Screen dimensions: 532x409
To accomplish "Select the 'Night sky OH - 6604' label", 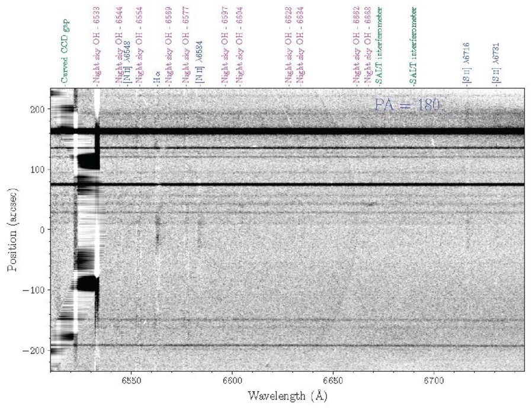I will [239, 45].
